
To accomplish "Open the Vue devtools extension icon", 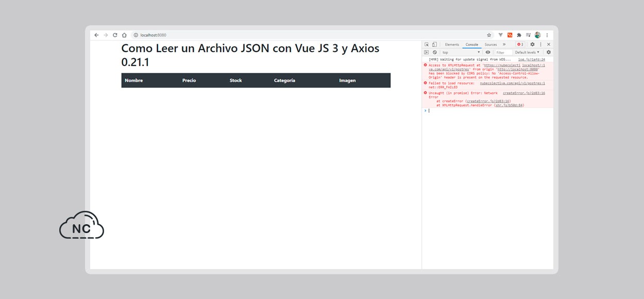I will coord(500,35).
